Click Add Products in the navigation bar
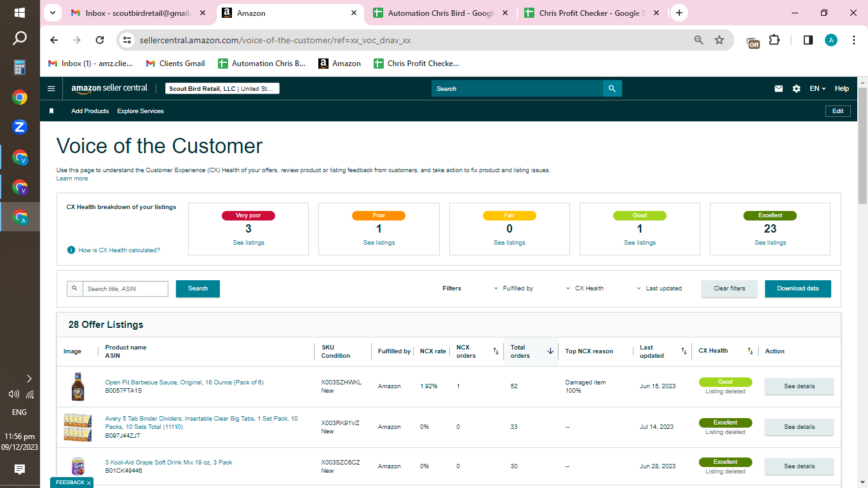Image resolution: width=868 pixels, height=488 pixels. tap(90, 111)
